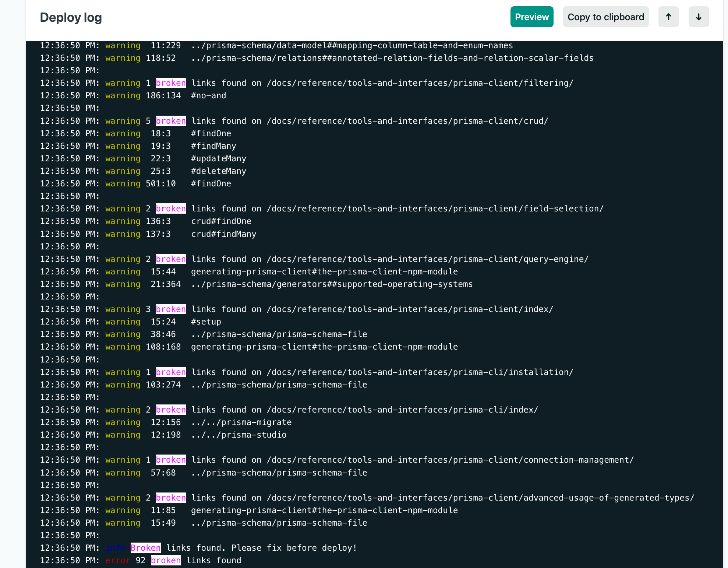The width and height of the screenshot is (728, 568).
Task: Click the highlighted broken badge on the error line
Action: [166, 560]
